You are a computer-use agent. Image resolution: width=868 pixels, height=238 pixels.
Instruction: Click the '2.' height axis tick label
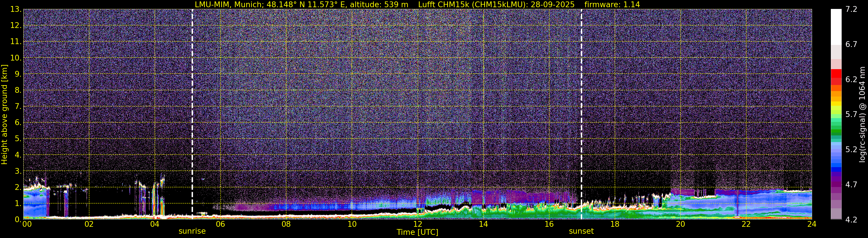18,187
